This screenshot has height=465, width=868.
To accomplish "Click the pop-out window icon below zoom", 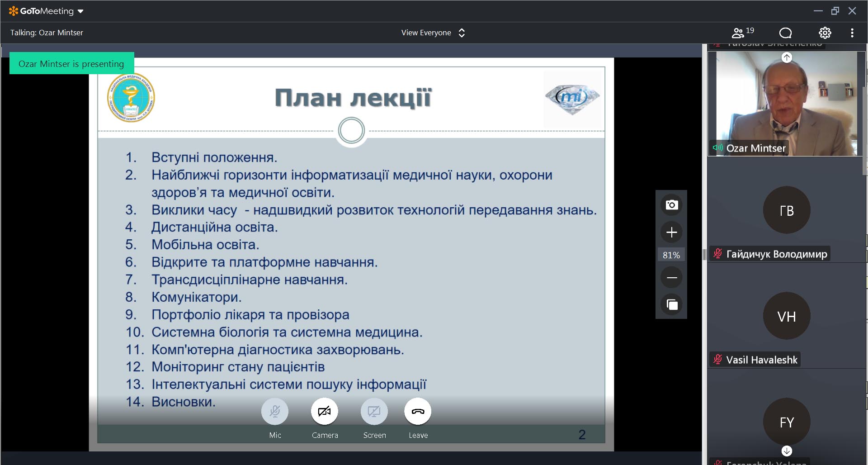I will pos(672,304).
